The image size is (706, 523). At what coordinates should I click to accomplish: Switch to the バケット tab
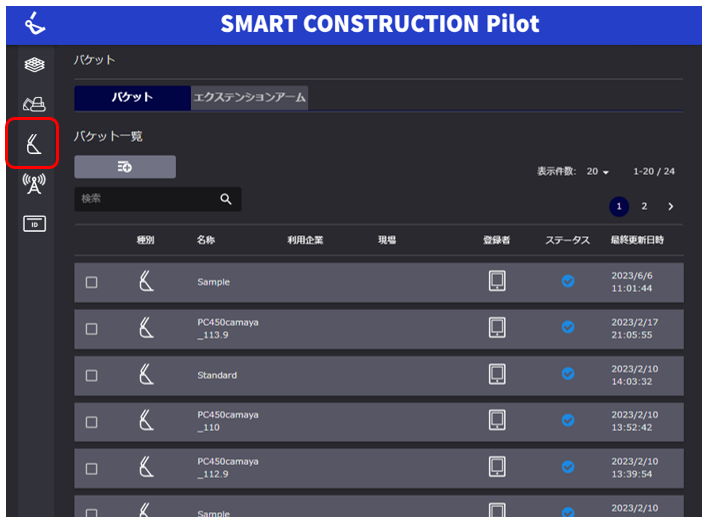(x=132, y=97)
